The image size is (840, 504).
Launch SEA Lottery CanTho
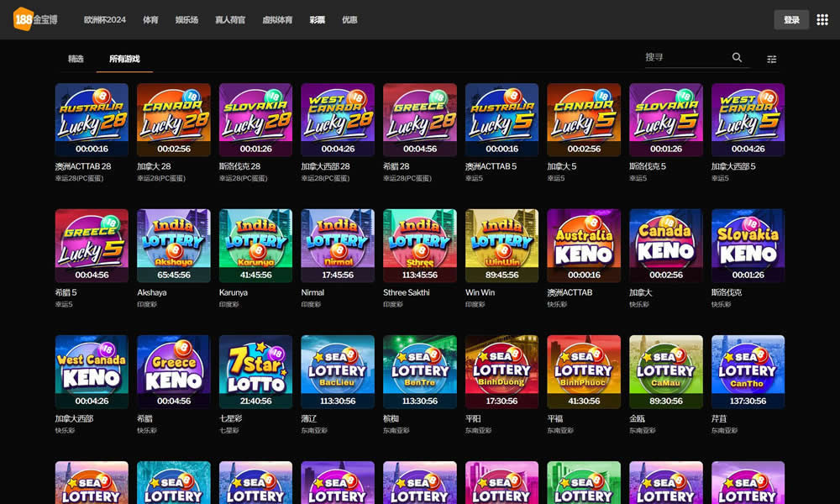748,372
